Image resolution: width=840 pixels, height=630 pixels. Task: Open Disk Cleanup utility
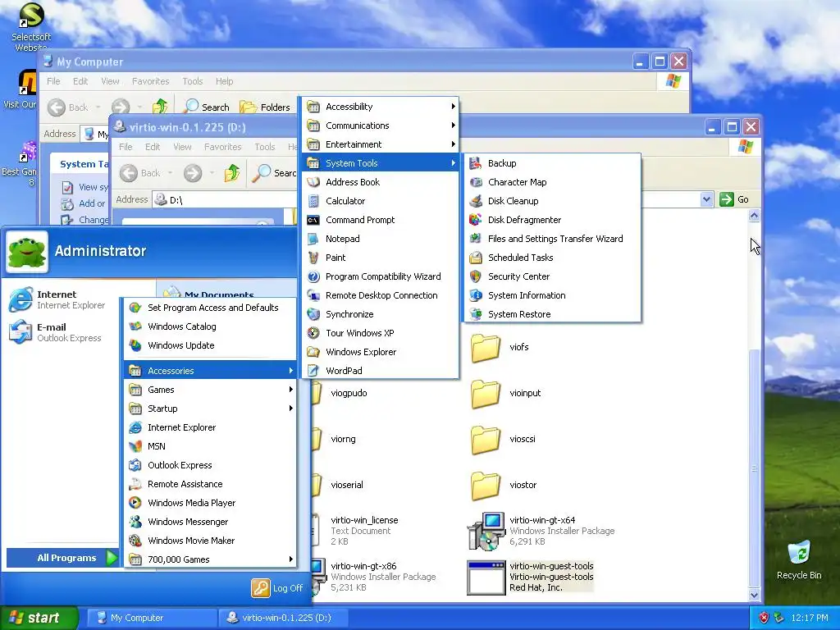coord(552,201)
